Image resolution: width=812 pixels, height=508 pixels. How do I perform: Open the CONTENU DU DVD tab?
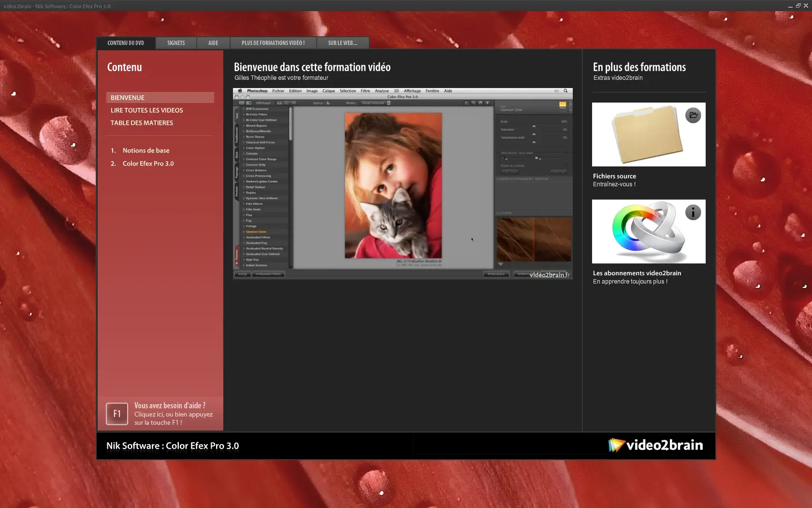[126, 43]
